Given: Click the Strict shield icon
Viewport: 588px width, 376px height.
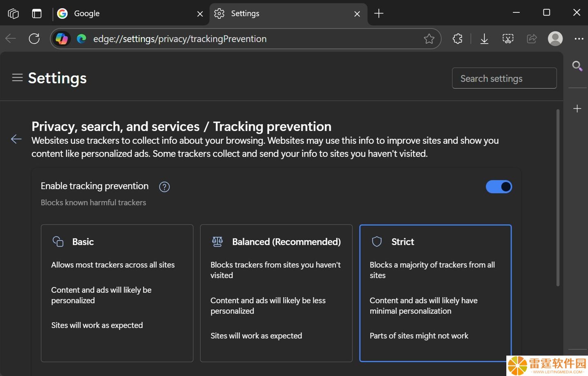Looking at the screenshot, I should point(377,242).
